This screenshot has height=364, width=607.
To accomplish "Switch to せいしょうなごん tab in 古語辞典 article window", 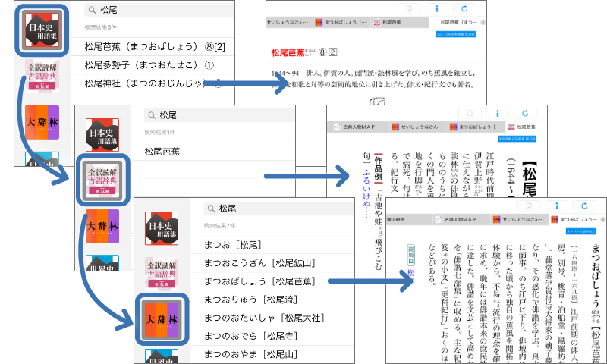I will coord(418,127).
